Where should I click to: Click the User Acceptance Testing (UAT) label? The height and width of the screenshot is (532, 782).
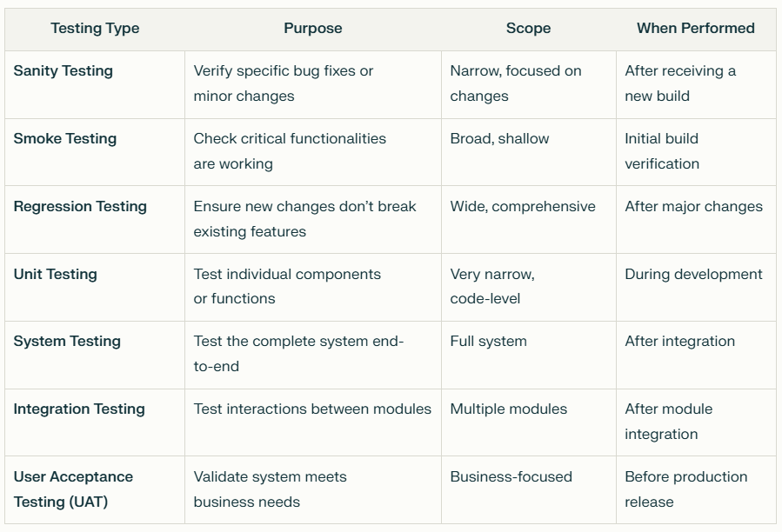click(x=73, y=489)
